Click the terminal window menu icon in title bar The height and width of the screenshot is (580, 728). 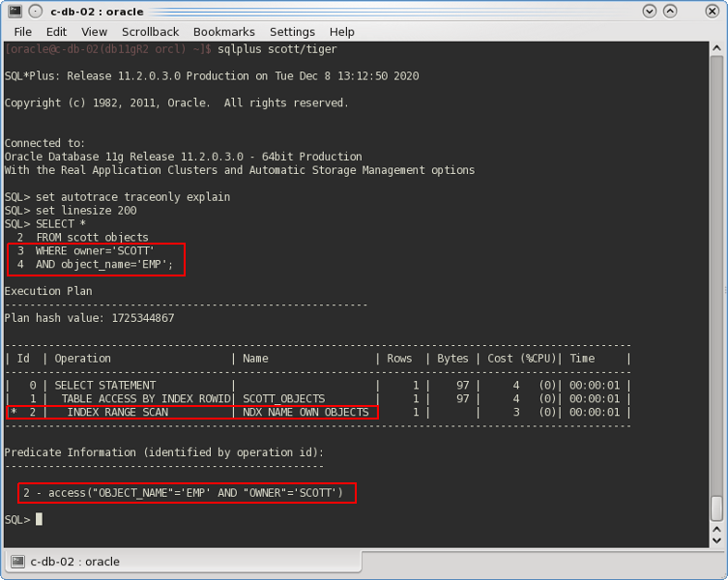15,12
